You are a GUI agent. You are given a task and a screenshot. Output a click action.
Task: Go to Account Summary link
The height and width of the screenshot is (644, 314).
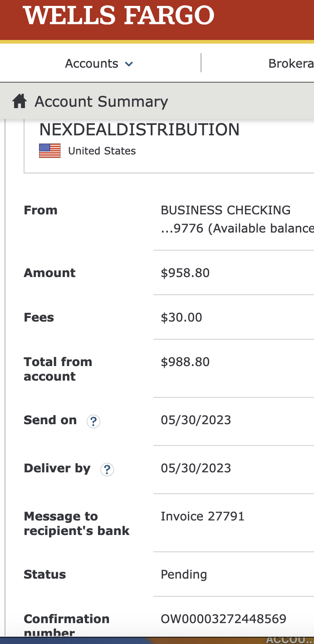[101, 101]
